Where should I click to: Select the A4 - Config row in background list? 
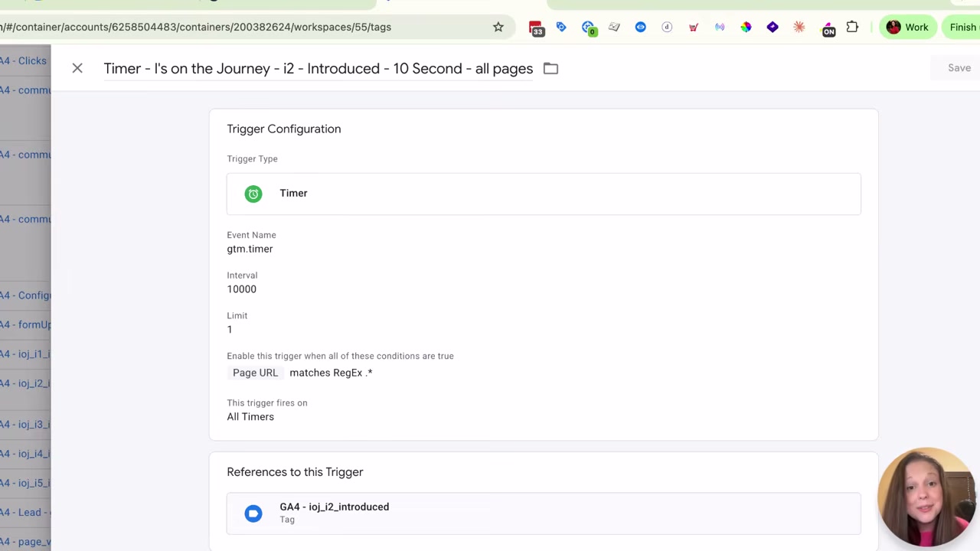pos(25,295)
